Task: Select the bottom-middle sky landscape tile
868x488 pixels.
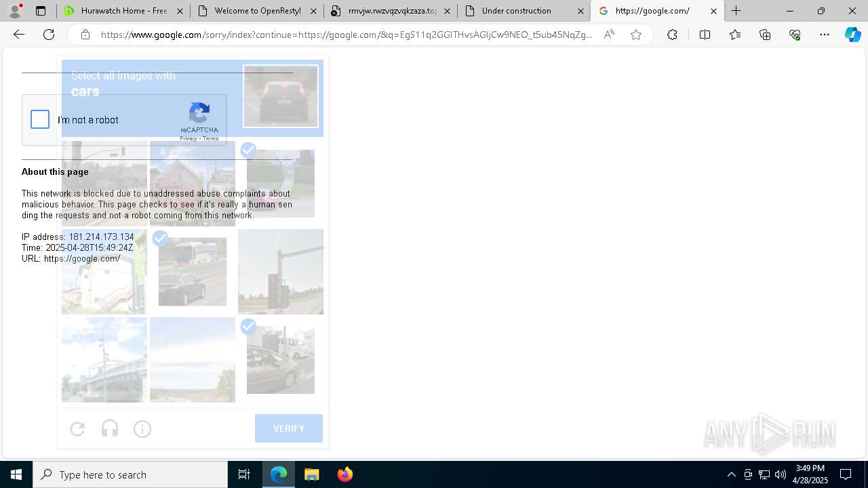Action: pos(193,360)
